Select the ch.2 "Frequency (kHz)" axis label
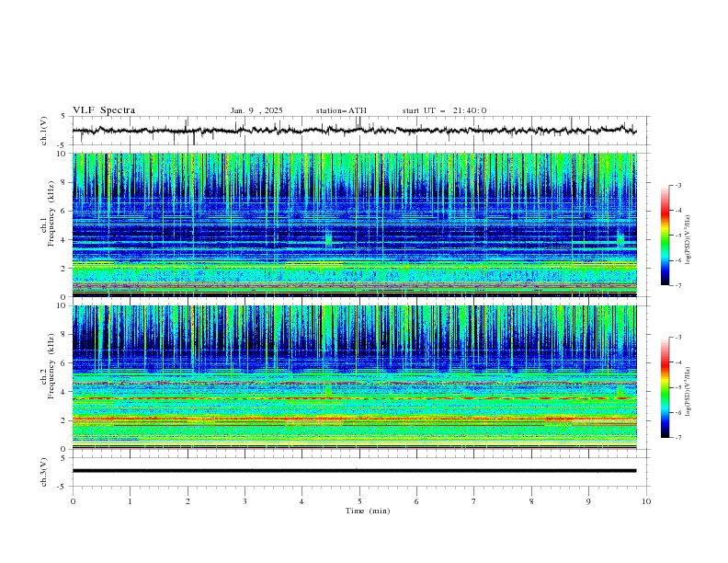 (x=51, y=366)
